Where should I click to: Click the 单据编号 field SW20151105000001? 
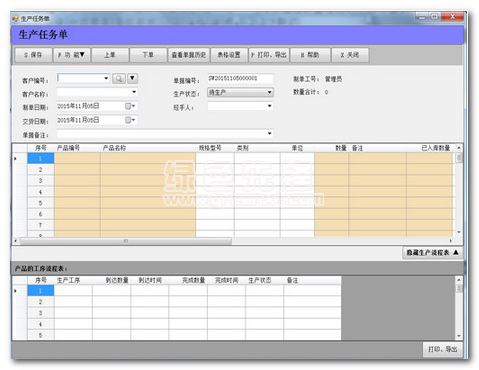pos(240,78)
